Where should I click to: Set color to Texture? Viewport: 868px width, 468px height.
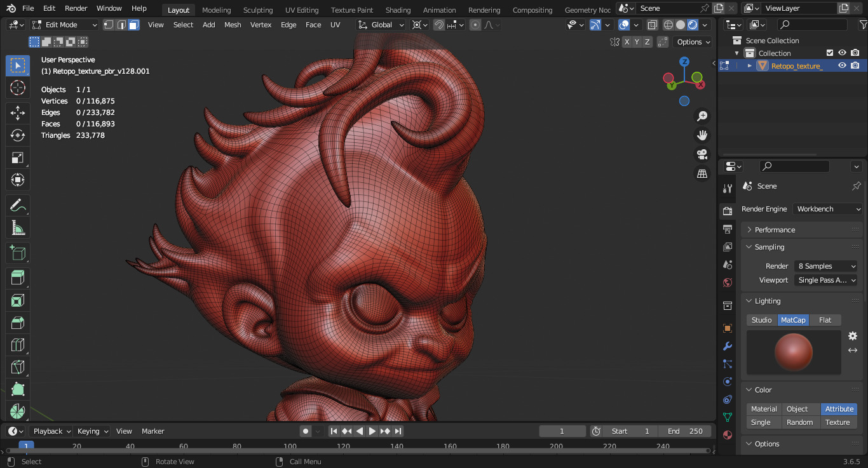click(x=837, y=422)
